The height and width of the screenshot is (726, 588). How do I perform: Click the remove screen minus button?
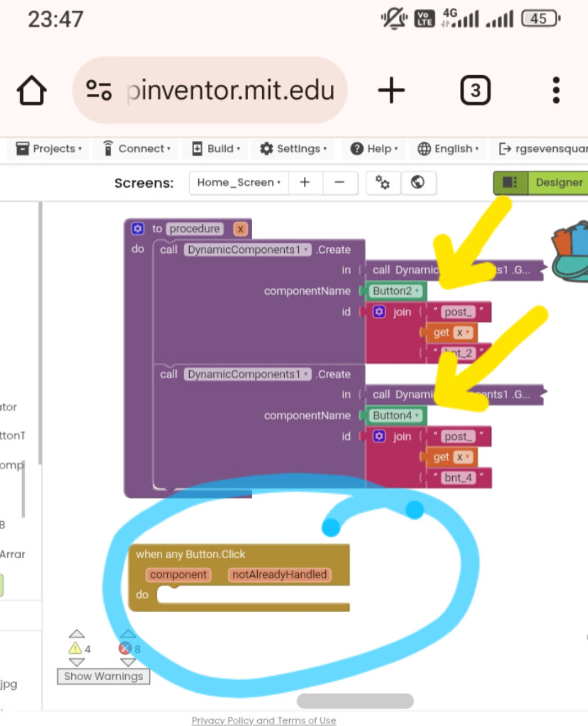pyautogui.click(x=339, y=183)
